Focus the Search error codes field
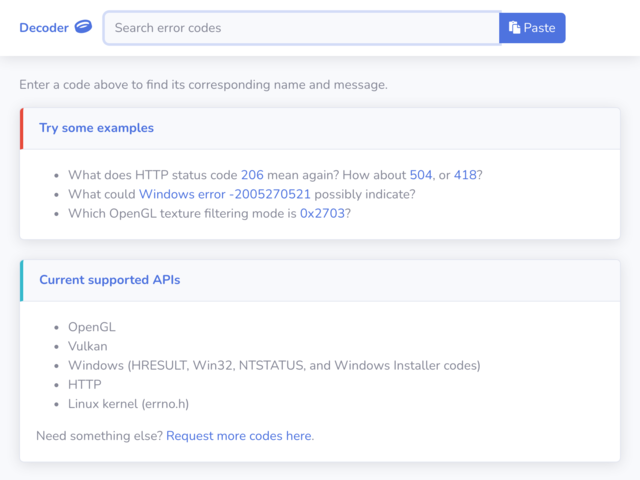 tap(301, 28)
